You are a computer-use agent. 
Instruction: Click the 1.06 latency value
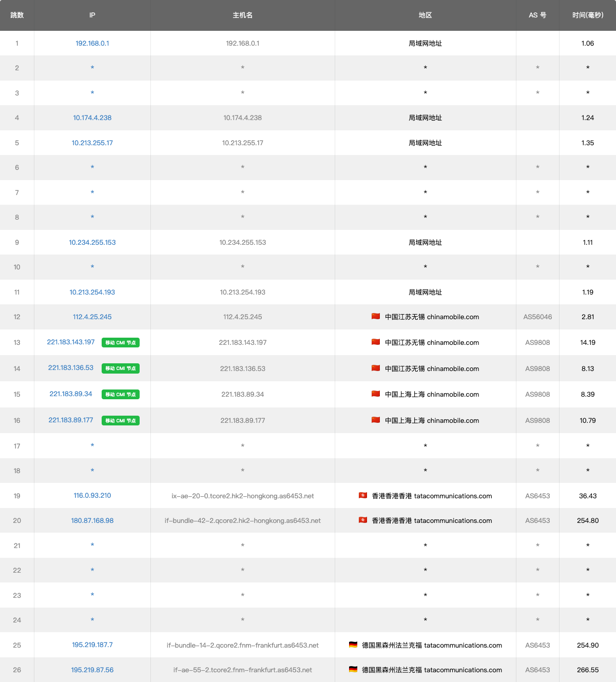tap(588, 43)
